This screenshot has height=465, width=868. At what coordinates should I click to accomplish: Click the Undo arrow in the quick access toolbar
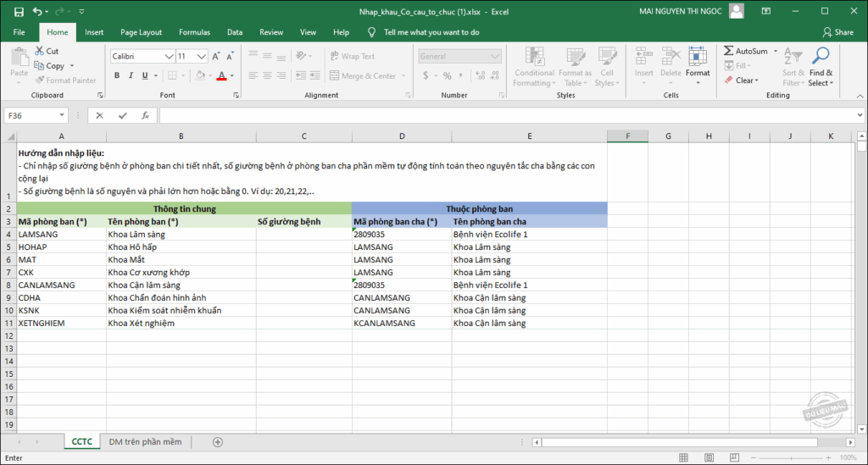(38, 12)
